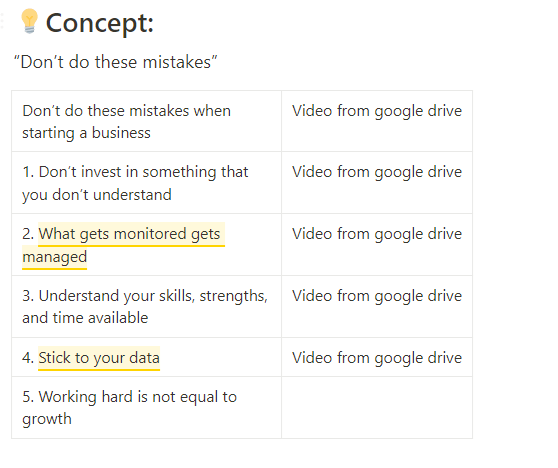Viewport: 558px width, 468px height.
Task: Select cell 'Don't do these mistakes when starting a business'
Action: pos(146,121)
